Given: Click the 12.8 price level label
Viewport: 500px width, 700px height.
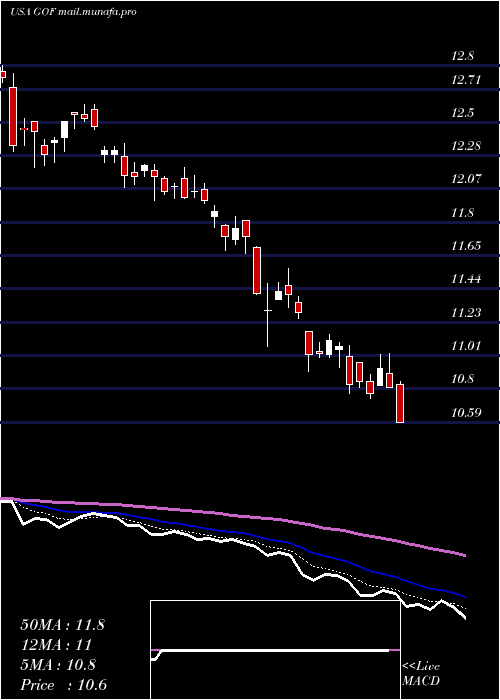Looking at the screenshot, I should pyautogui.click(x=462, y=56).
